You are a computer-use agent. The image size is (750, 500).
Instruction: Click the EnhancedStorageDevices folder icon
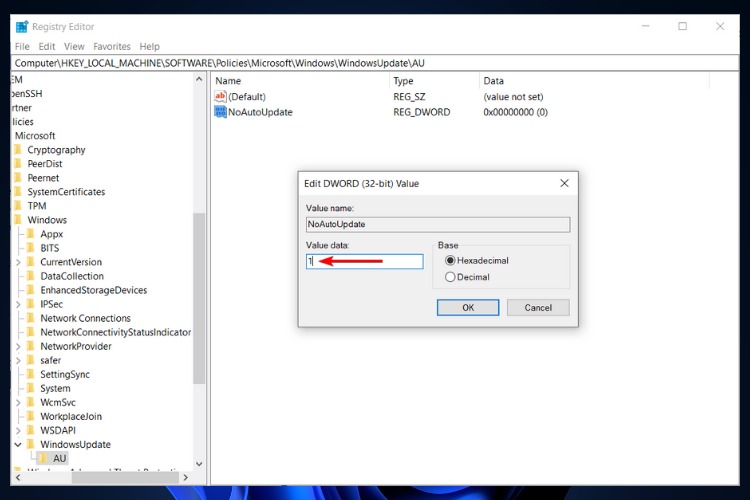pyautogui.click(x=31, y=290)
